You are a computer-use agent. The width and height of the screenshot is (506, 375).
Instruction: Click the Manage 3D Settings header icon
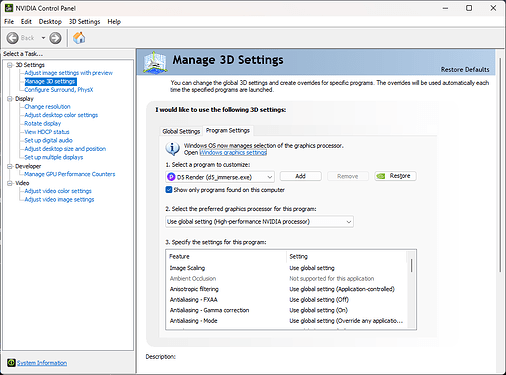pyautogui.click(x=155, y=62)
